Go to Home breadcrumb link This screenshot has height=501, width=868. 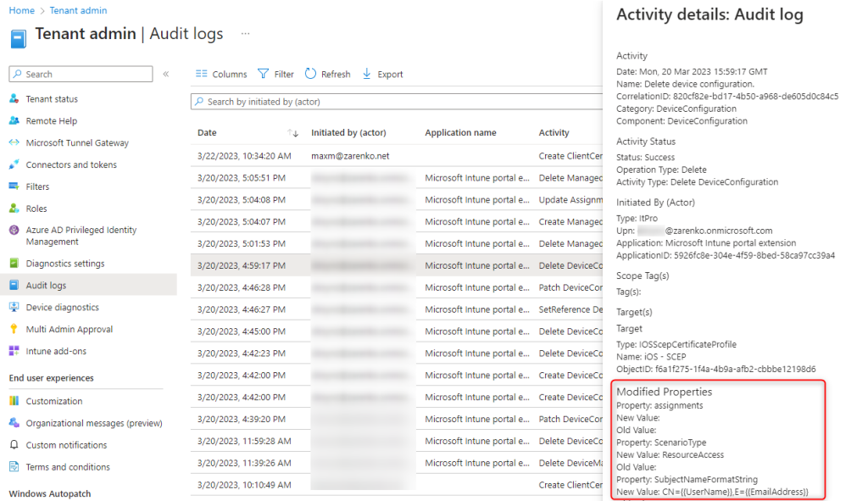[x=21, y=10]
